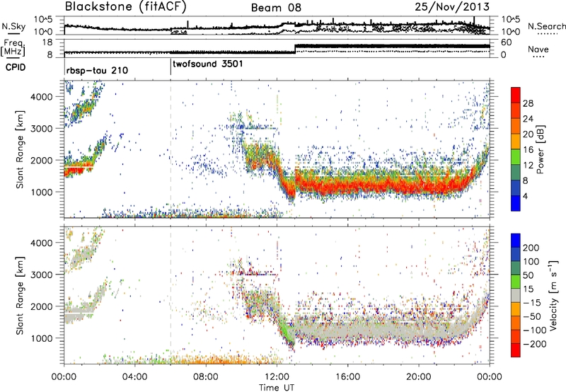Click the "twofsound 3501" control program label
Viewport: 566px width, 392px height.
tap(208, 64)
